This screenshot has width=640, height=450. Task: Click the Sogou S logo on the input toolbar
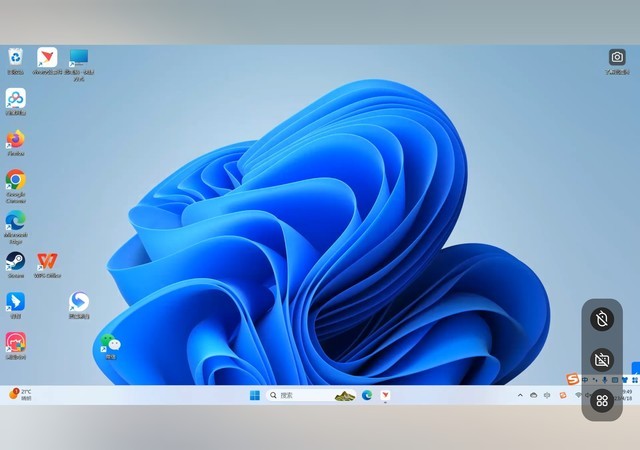pos(573,379)
